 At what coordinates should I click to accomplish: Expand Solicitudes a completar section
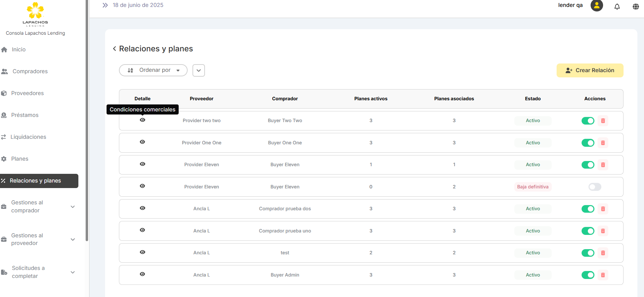click(x=73, y=272)
